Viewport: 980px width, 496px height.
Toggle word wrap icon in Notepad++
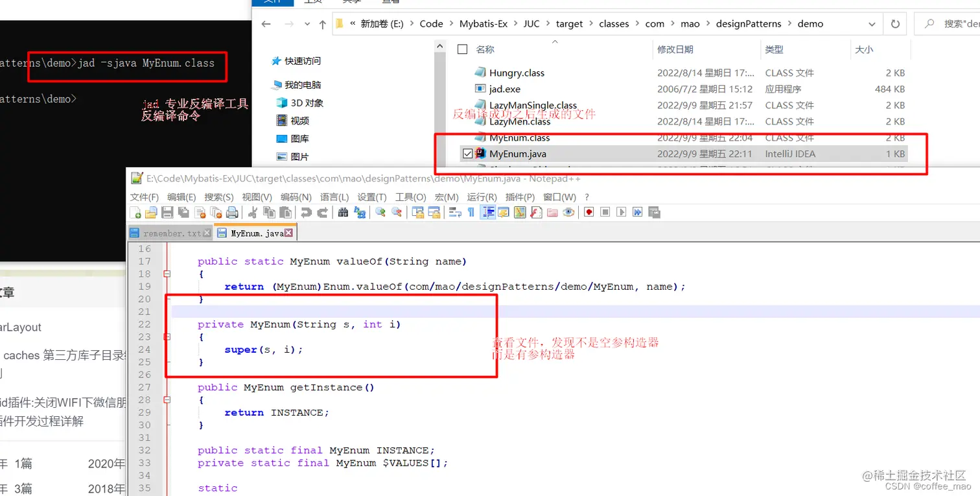click(x=454, y=212)
